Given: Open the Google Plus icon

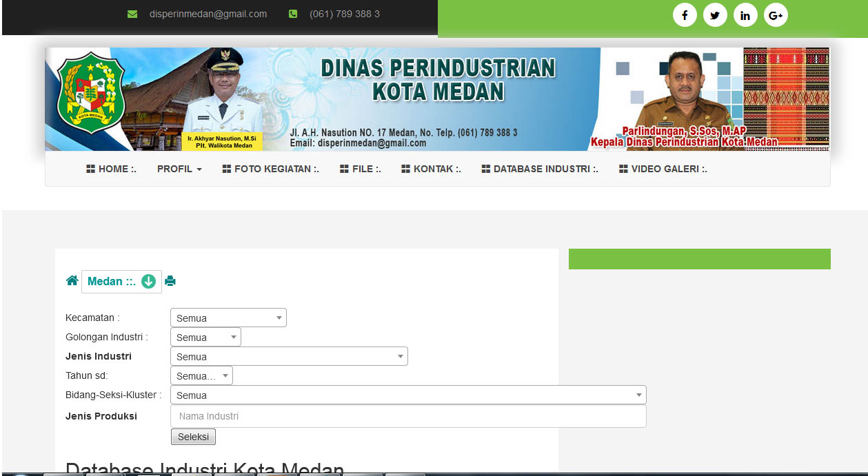Looking at the screenshot, I should click(776, 15).
